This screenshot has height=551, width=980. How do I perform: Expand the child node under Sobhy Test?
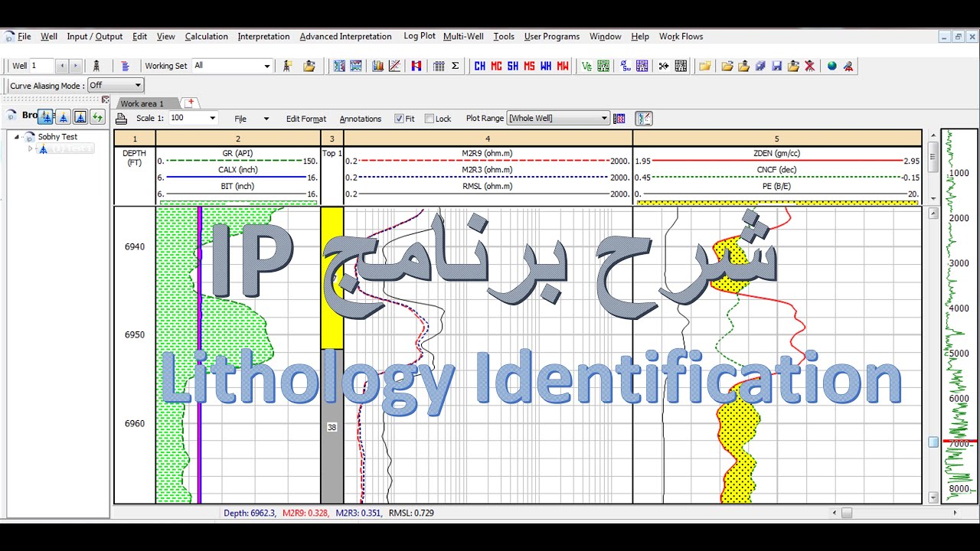[x=31, y=148]
